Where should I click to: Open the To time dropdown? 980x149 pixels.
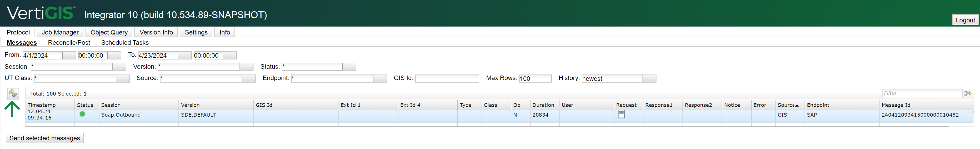(x=229, y=56)
